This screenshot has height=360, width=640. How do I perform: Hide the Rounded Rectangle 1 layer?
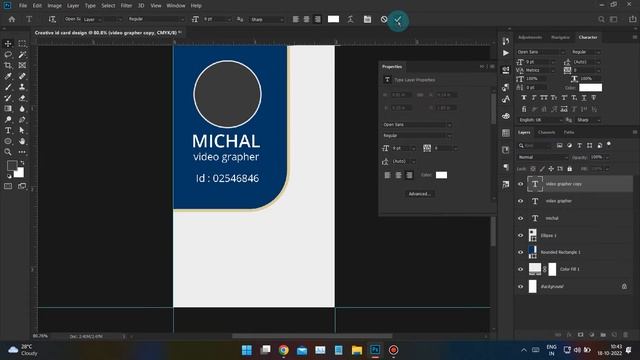coord(520,252)
